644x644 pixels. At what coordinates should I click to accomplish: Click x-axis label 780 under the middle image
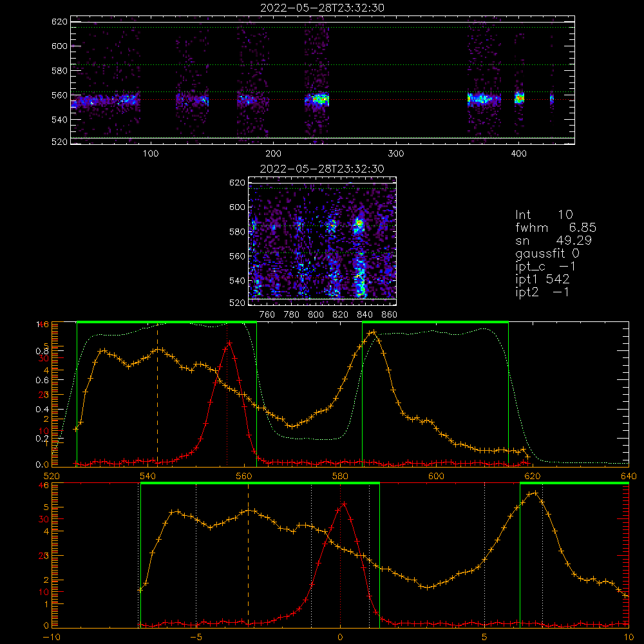[292, 315]
